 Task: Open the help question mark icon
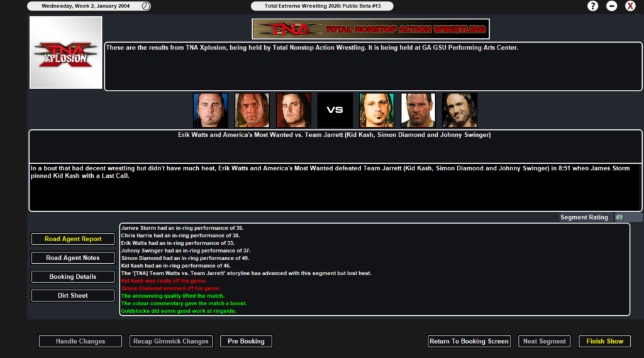[x=592, y=6]
